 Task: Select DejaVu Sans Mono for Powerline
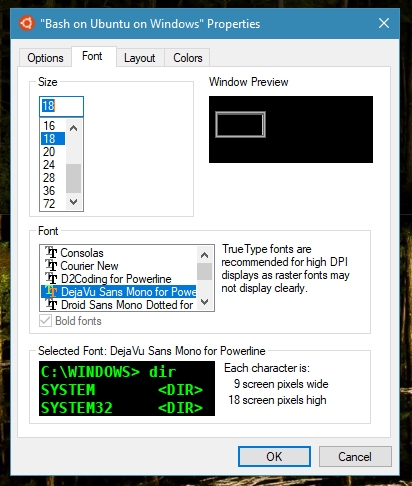[118, 292]
